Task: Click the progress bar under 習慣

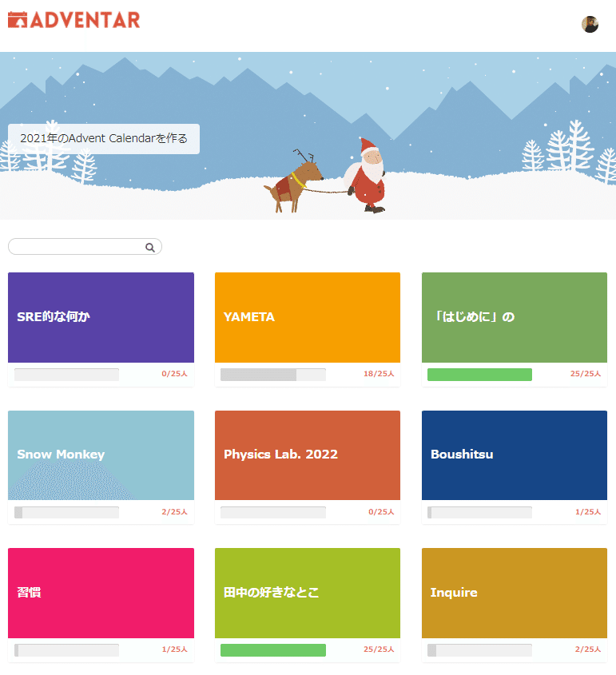Action: click(x=67, y=650)
